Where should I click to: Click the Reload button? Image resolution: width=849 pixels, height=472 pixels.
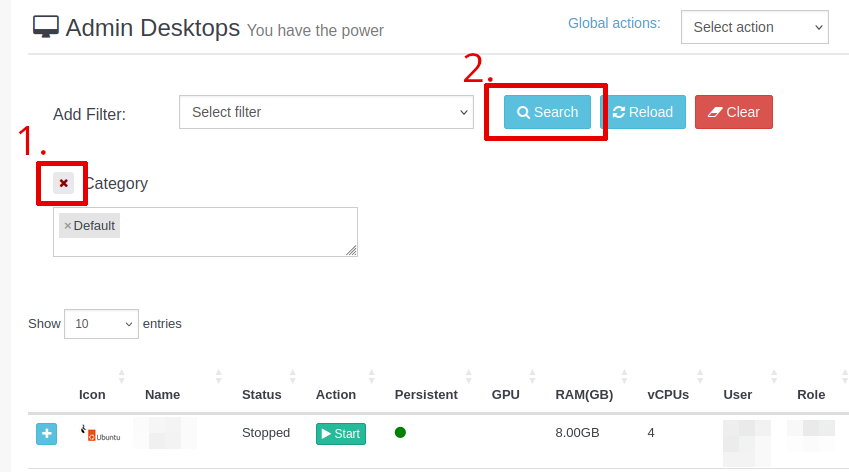click(643, 112)
